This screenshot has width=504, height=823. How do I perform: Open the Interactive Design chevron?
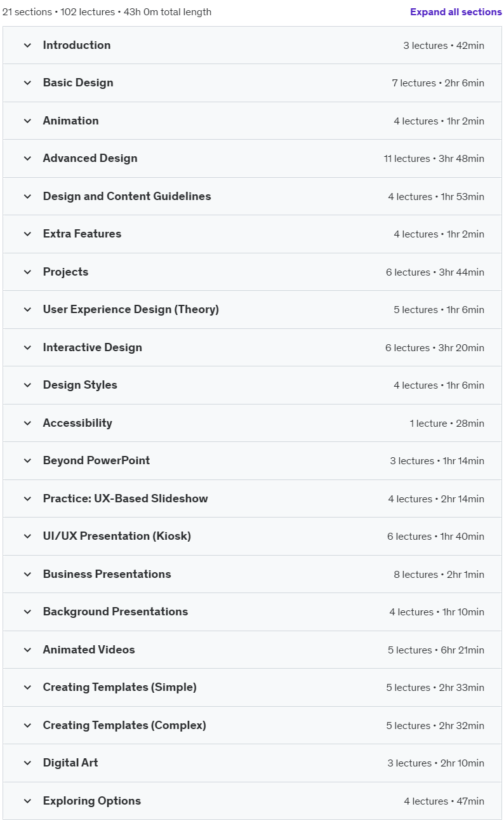[27, 347]
